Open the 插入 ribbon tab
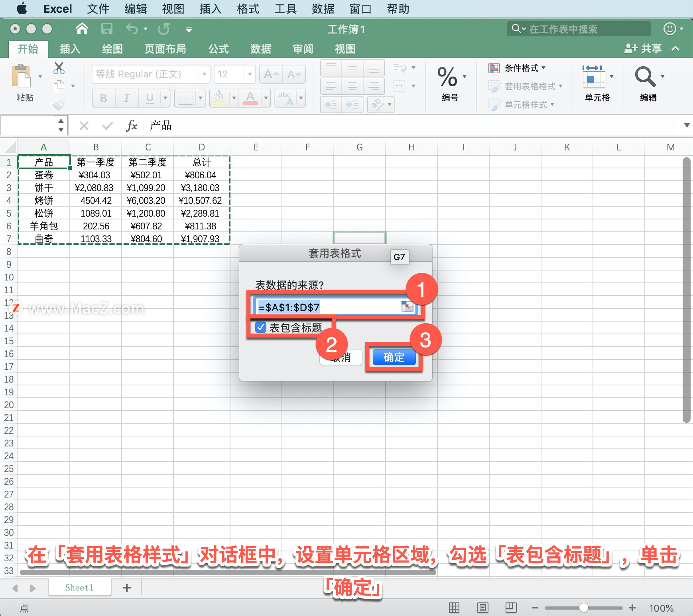 [x=70, y=49]
